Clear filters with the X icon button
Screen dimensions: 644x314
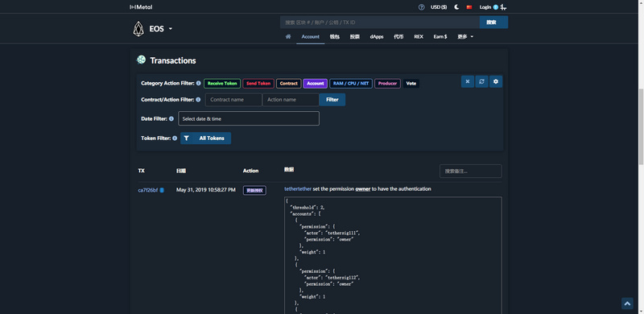click(x=468, y=81)
